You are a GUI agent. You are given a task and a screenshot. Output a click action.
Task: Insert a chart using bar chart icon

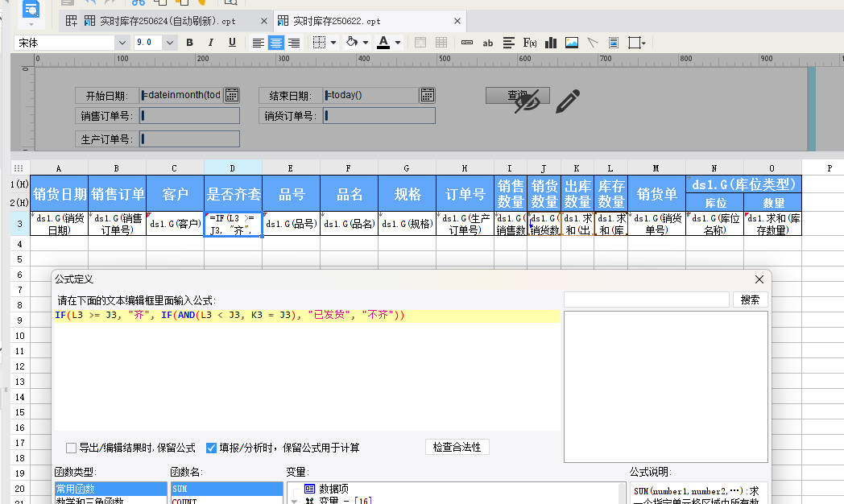click(x=551, y=43)
